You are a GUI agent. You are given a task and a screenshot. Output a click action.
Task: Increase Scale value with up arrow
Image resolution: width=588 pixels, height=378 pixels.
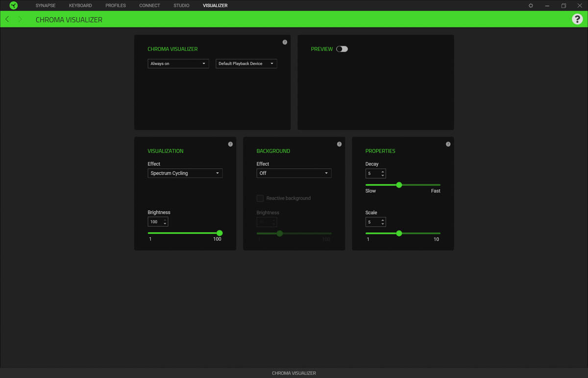(x=383, y=220)
